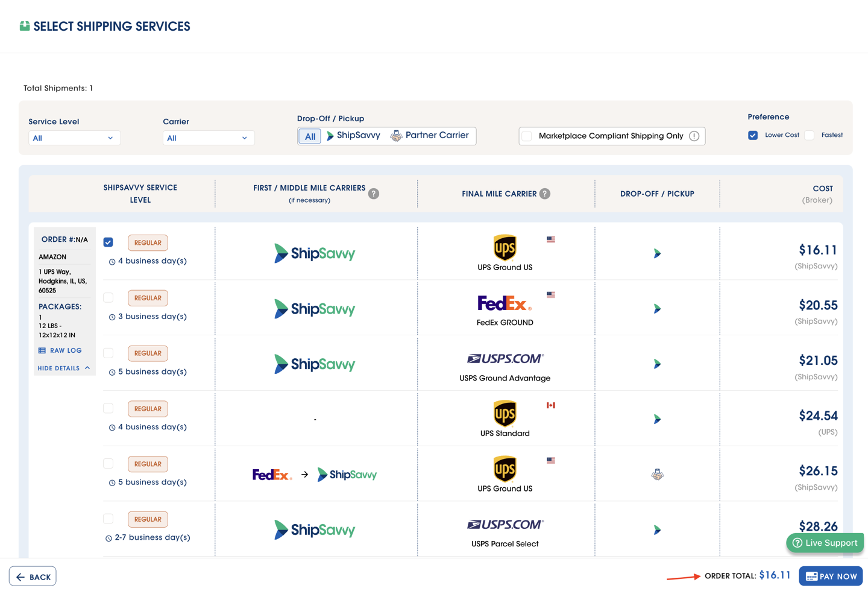Open the Raw Log link
868x591 pixels.
point(60,350)
